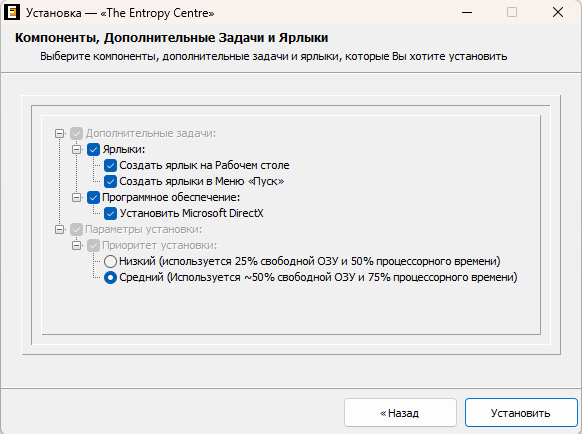
Task: Toggle 'Программное обеспечение:' group checkbox
Action: click(x=93, y=198)
